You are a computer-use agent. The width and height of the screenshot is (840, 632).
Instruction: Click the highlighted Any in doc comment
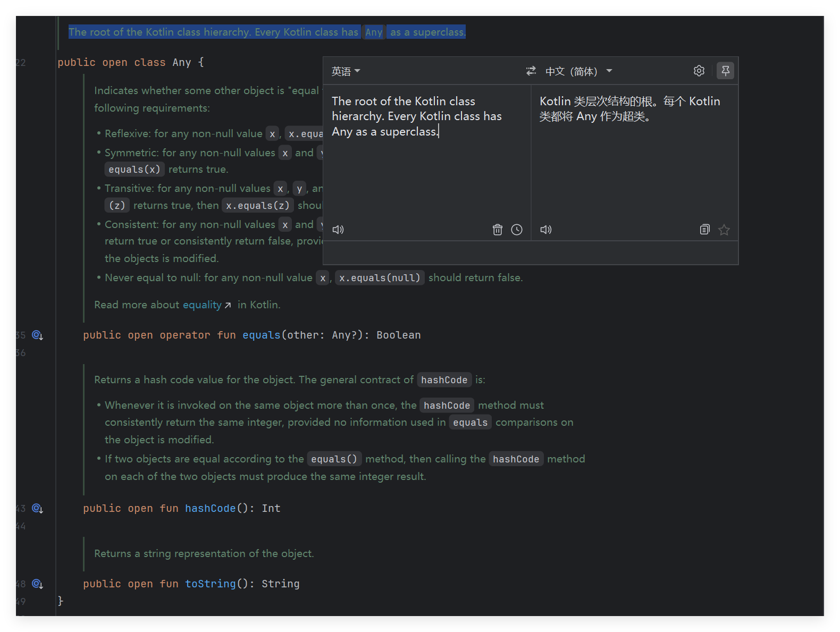coord(374,32)
